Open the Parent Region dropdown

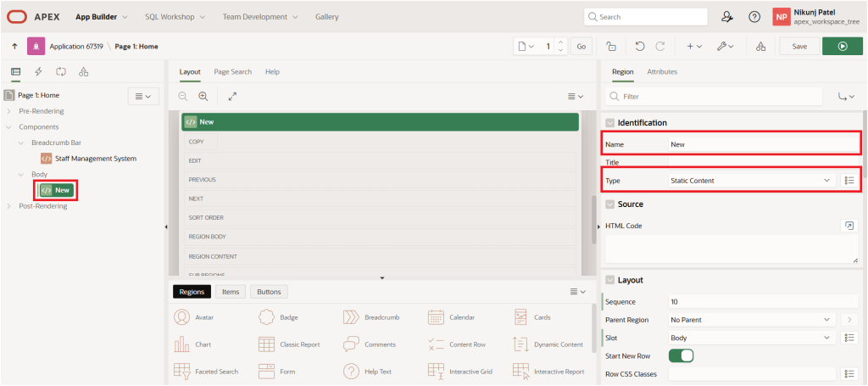coord(751,319)
